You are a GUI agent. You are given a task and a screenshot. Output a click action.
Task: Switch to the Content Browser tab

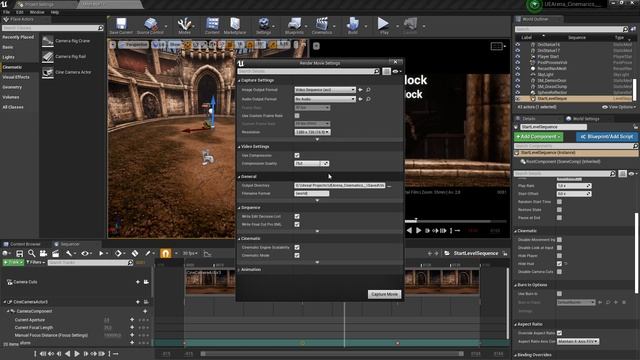tap(25, 244)
